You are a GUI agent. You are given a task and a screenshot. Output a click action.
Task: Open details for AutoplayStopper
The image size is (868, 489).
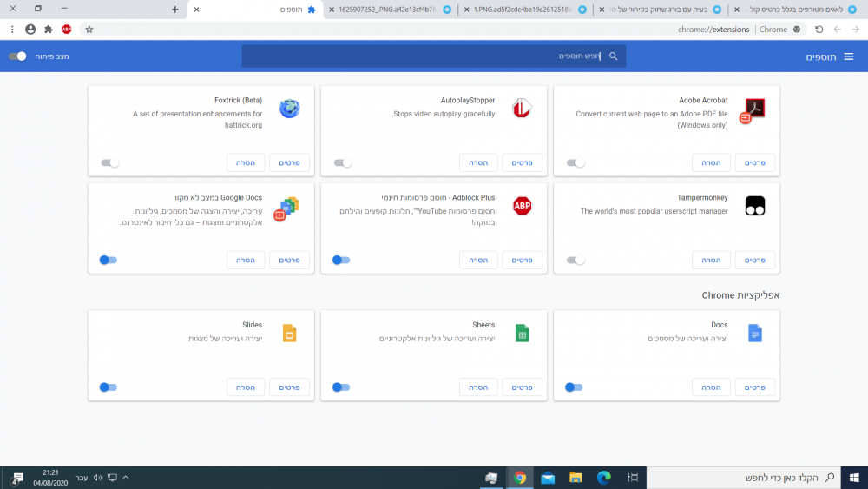pyautogui.click(x=522, y=162)
